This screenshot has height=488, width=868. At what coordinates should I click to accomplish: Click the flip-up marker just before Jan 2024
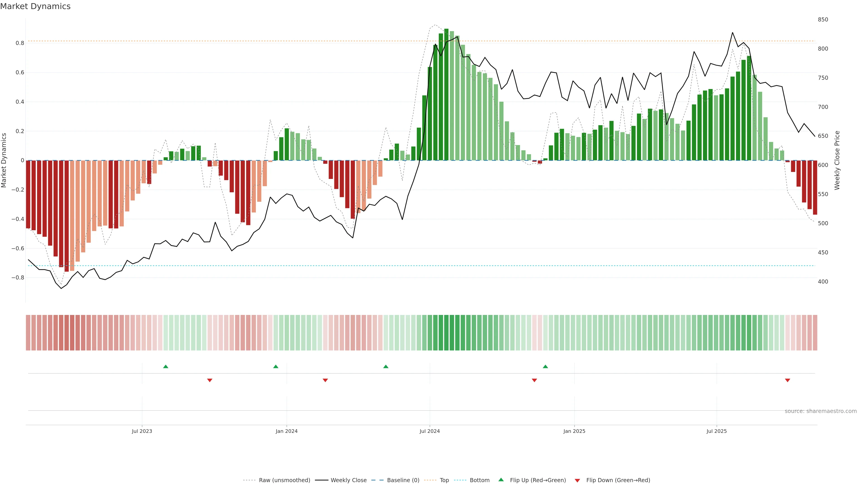276,366
